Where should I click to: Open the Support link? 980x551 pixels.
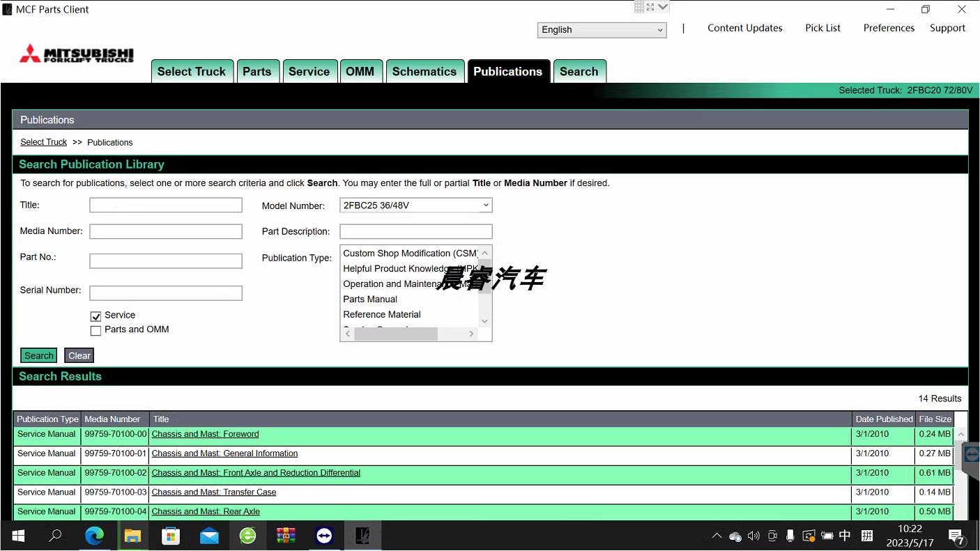point(948,28)
